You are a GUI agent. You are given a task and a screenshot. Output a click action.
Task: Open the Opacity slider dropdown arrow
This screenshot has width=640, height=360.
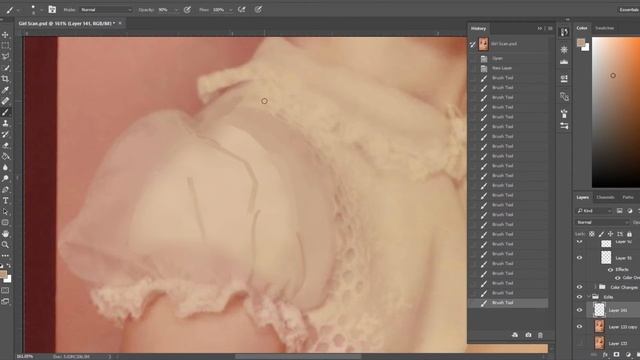pos(176,10)
